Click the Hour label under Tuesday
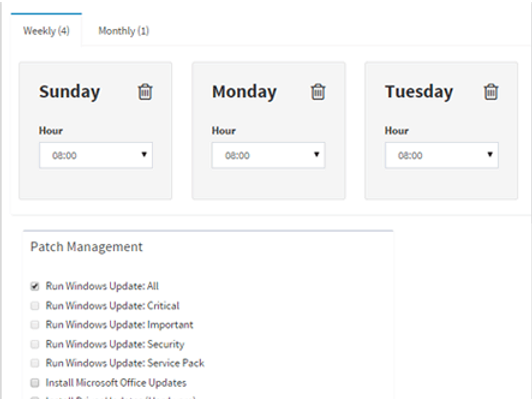This screenshot has height=399, width=532. point(397,131)
